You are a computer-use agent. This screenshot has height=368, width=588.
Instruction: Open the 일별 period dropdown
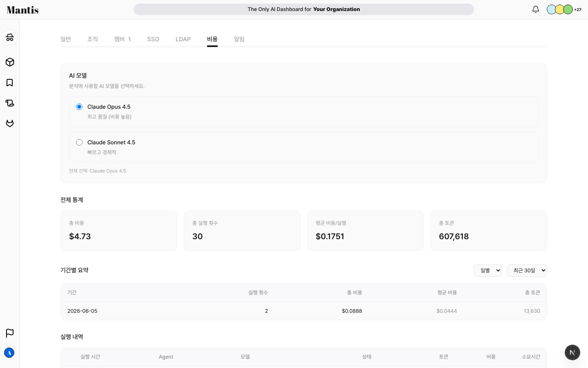pyautogui.click(x=488, y=270)
